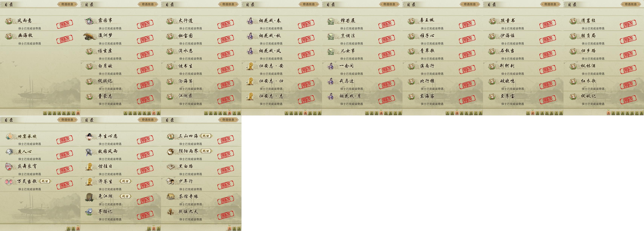Click the lion dance mask icon for 庆舞良宵
The width and height of the screenshot is (644, 231).
9,167
